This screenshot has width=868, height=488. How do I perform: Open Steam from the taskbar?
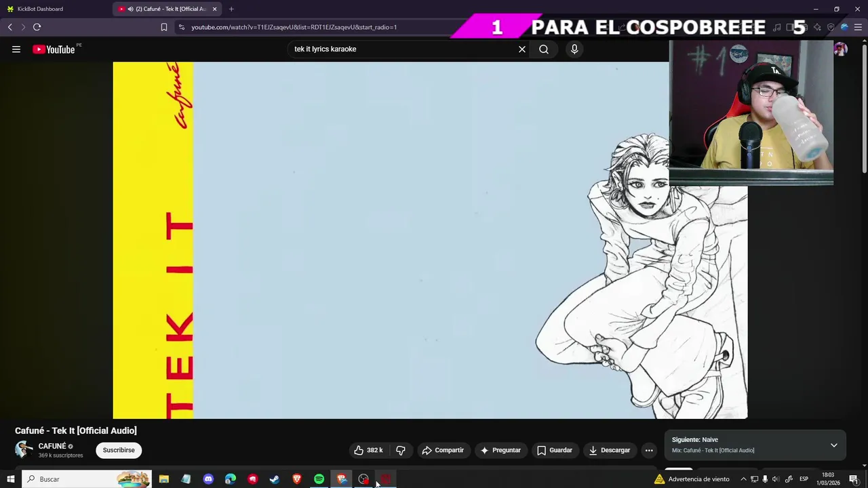(x=275, y=479)
